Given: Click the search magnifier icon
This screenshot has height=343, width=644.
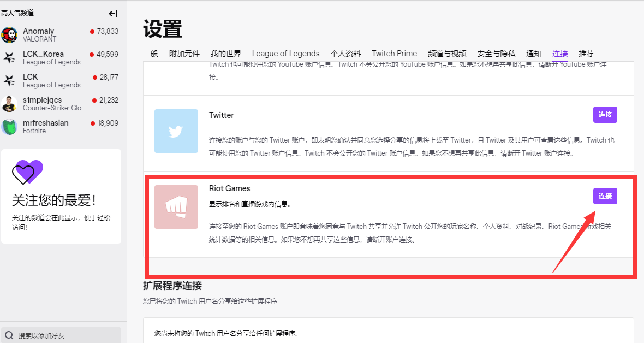Looking at the screenshot, I should point(9,335).
